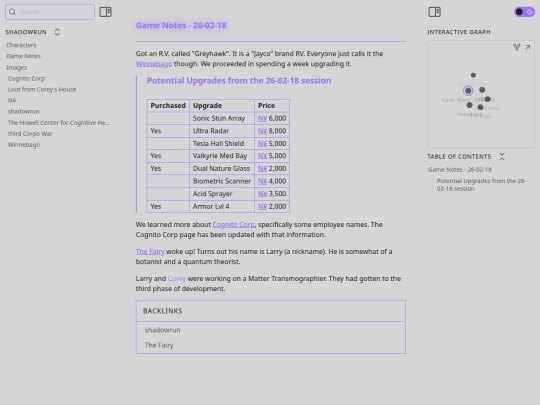Image resolution: width=540 pixels, height=405 pixels.
Task: Open Cognito Corp page in sidebar
Action: click(x=27, y=79)
